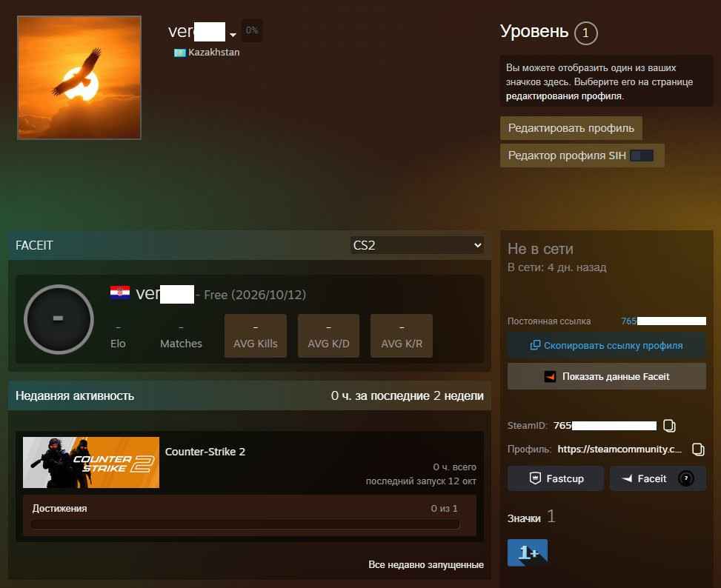Viewport: 721px width, 588px height.
Task: Select the AVG Kills stat box
Action: tap(256, 335)
